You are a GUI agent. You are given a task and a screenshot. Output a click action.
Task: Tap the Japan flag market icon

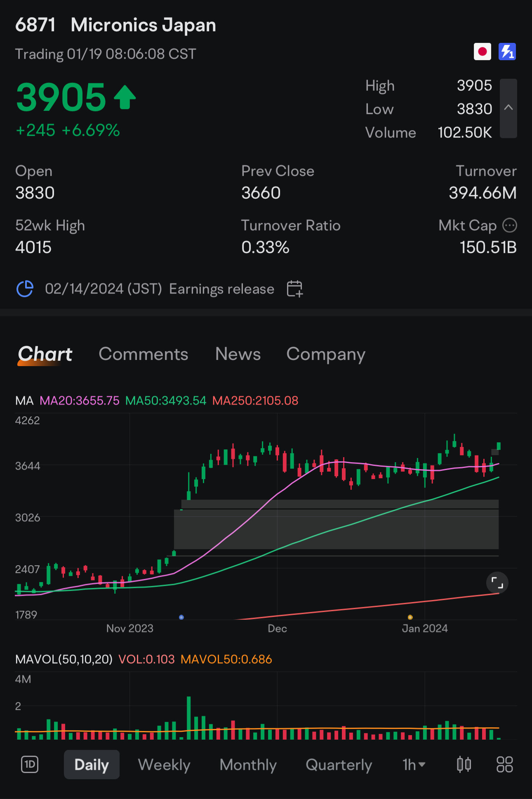pyautogui.click(x=482, y=52)
